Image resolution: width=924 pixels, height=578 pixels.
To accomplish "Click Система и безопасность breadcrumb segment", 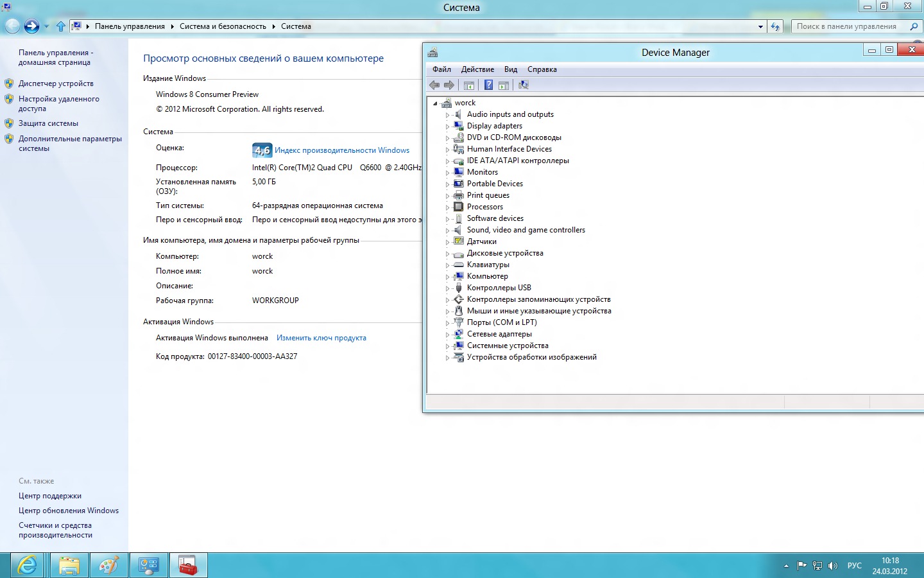I will pyautogui.click(x=223, y=26).
